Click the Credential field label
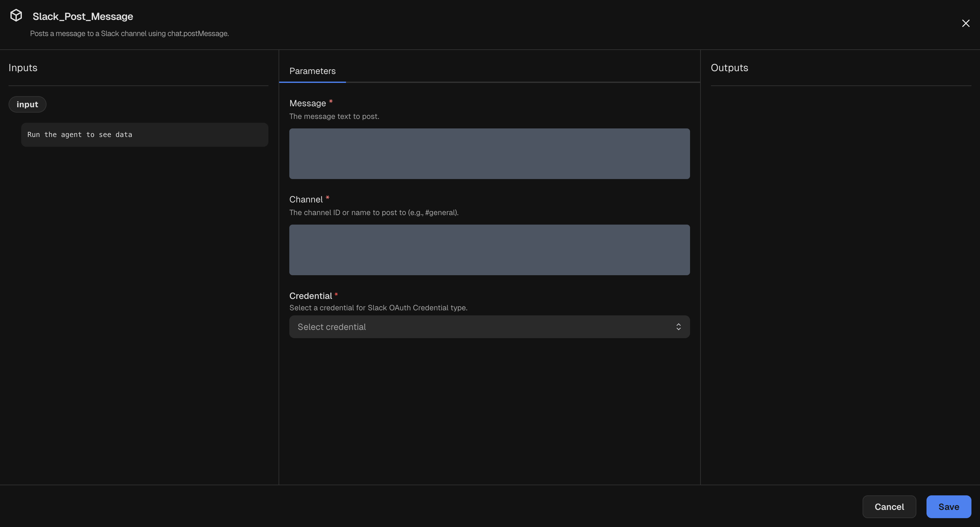The height and width of the screenshot is (527, 980). pyautogui.click(x=311, y=295)
